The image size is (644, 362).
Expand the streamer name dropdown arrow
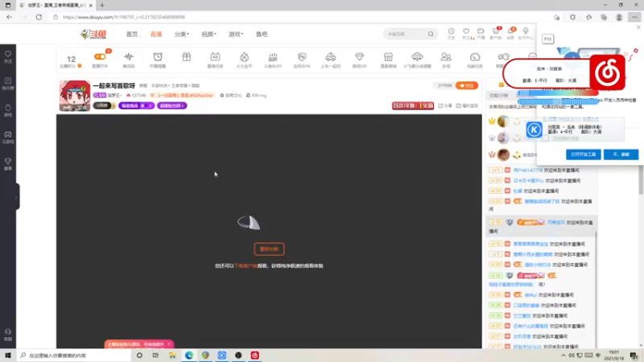point(121,96)
